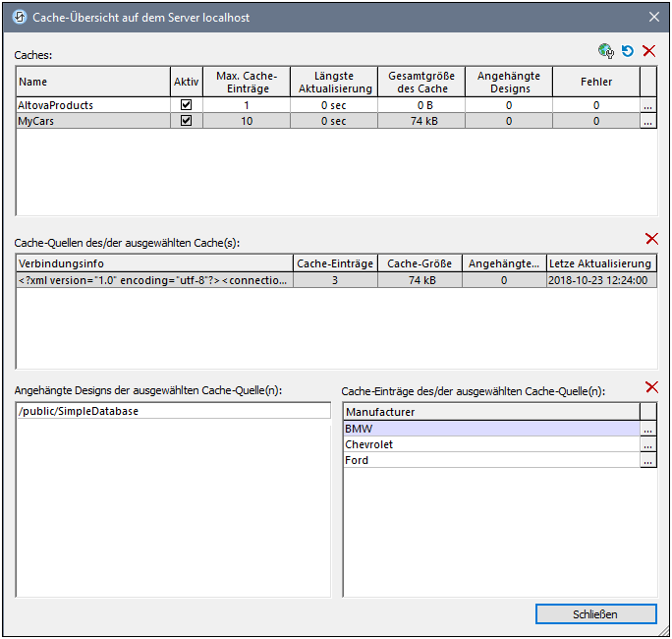672x639 pixels.
Task: Click the app icon in title bar
Action: pos(18,17)
